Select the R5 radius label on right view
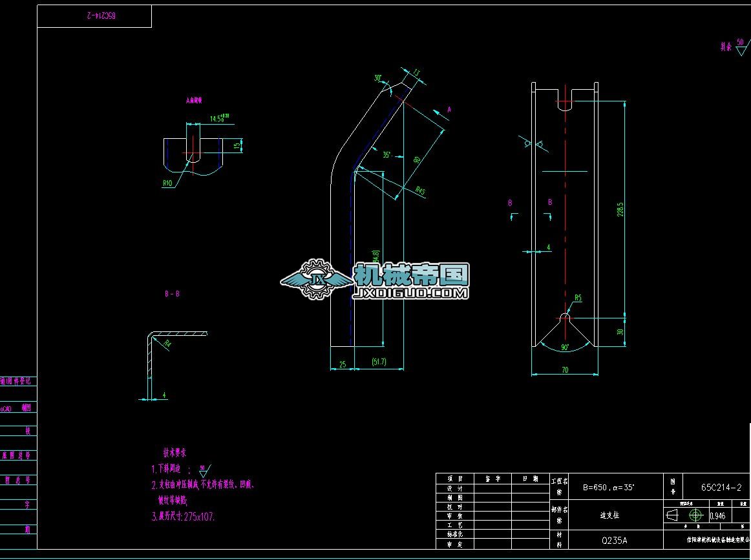The image size is (751, 560). [578, 298]
